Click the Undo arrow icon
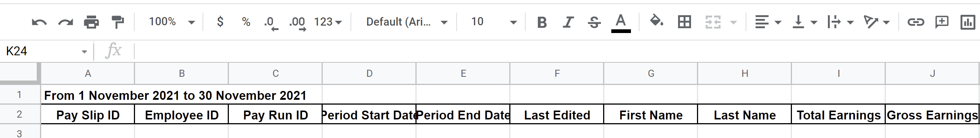Viewport: 980px width, 138px height. click(x=39, y=22)
